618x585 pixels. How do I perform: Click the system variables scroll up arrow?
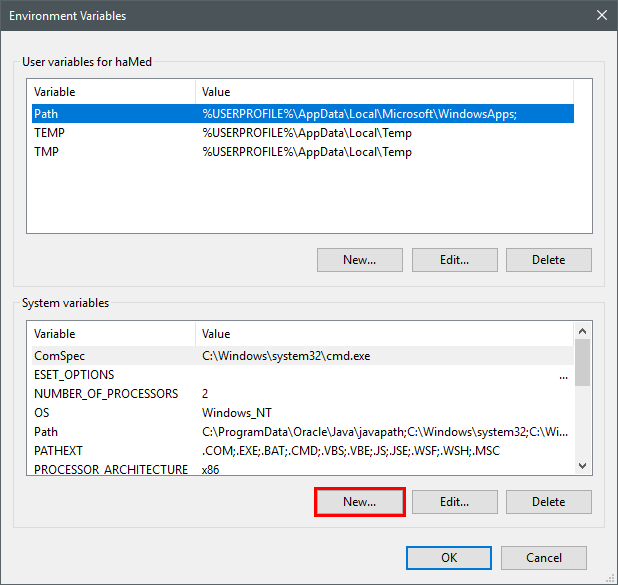(x=583, y=331)
